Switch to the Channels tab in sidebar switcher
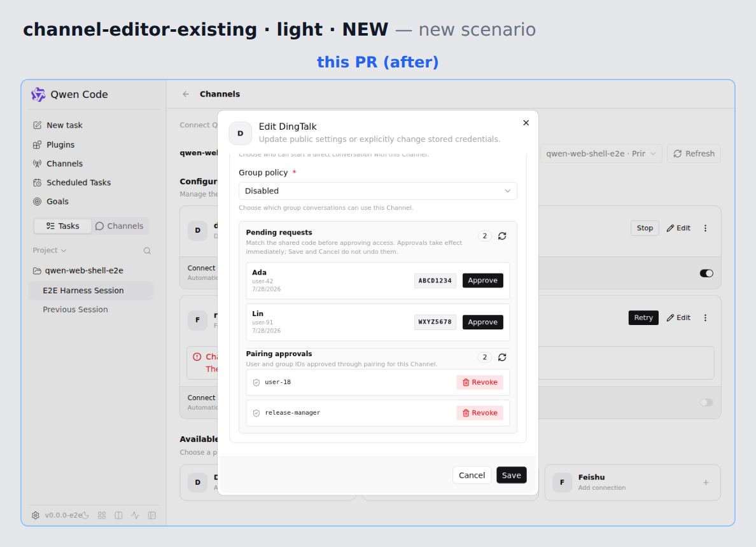 coord(120,226)
